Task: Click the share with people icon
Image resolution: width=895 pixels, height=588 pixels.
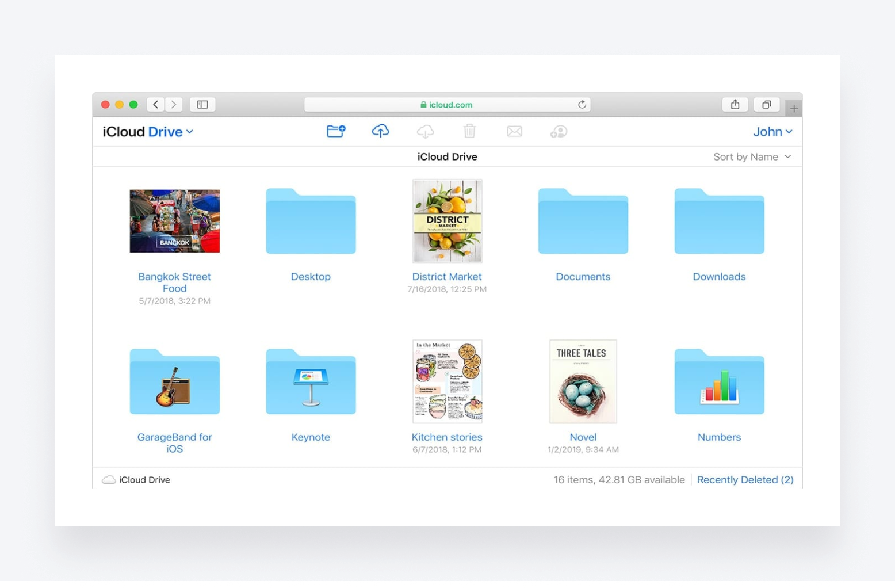Action: [x=558, y=131]
